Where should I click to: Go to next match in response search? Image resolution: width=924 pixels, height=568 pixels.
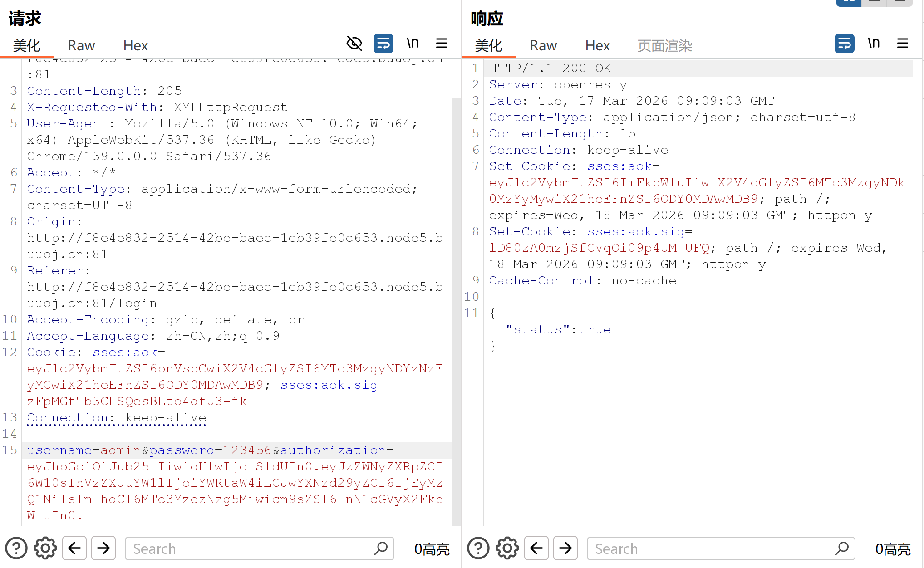(565, 548)
